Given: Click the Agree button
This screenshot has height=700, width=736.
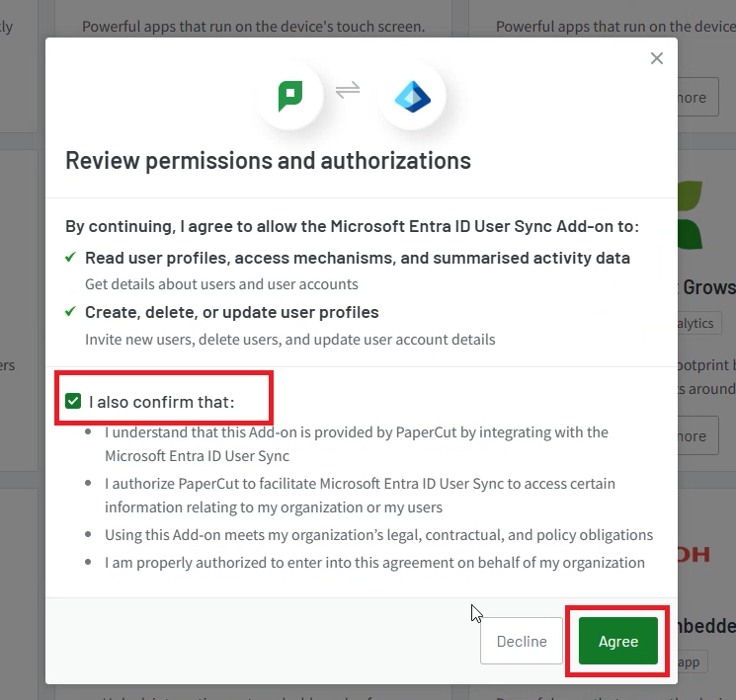Looking at the screenshot, I should coord(618,641).
